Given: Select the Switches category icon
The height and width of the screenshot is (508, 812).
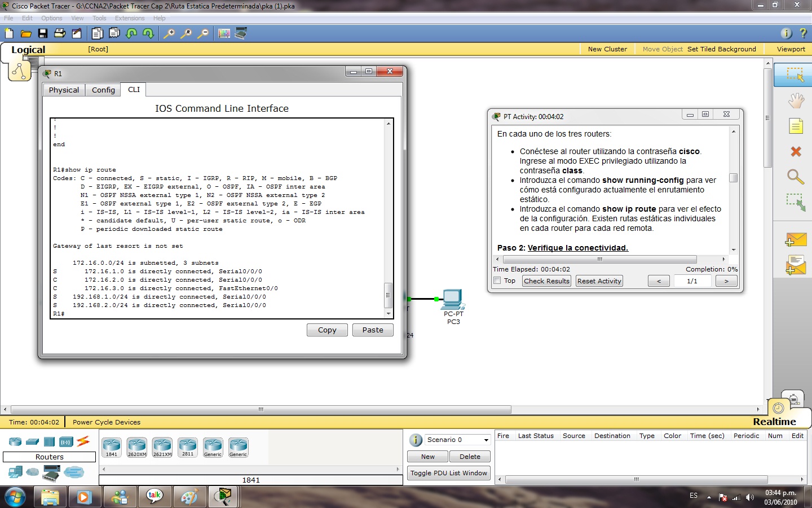Looking at the screenshot, I should click(x=33, y=441).
